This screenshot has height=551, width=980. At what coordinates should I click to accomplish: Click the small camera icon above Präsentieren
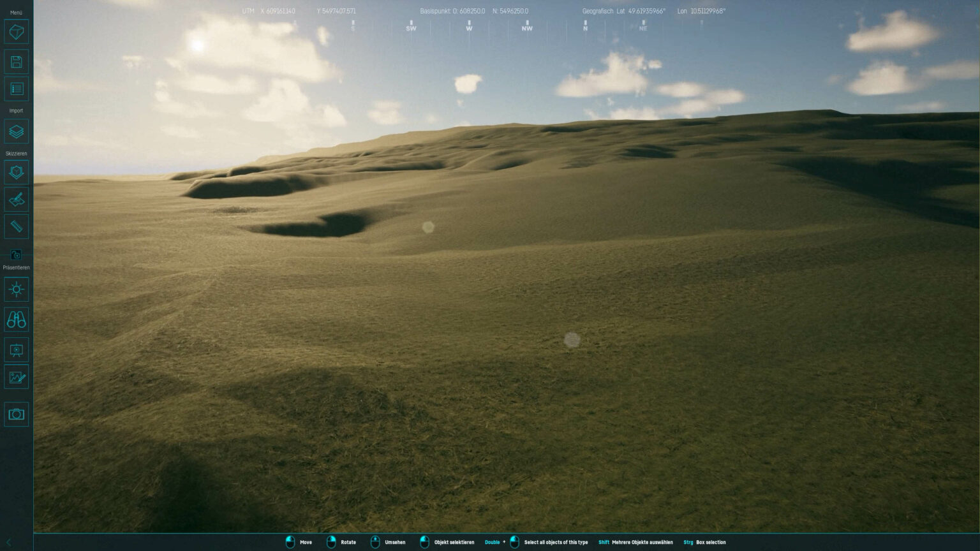(17, 255)
